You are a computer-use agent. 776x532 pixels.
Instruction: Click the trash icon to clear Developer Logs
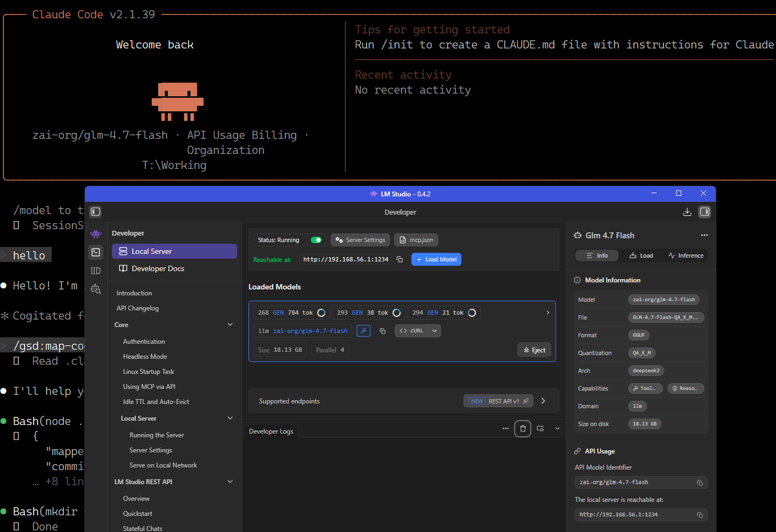pos(523,429)
